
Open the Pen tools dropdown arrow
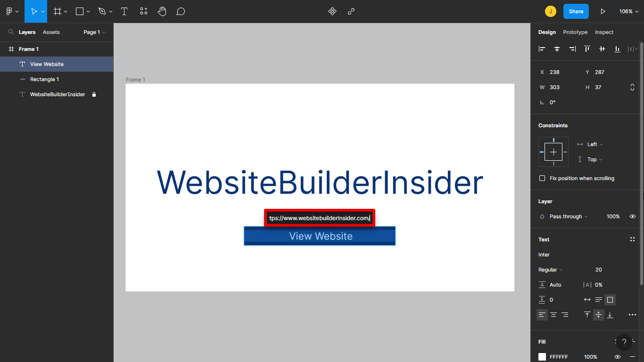[111, 11]
